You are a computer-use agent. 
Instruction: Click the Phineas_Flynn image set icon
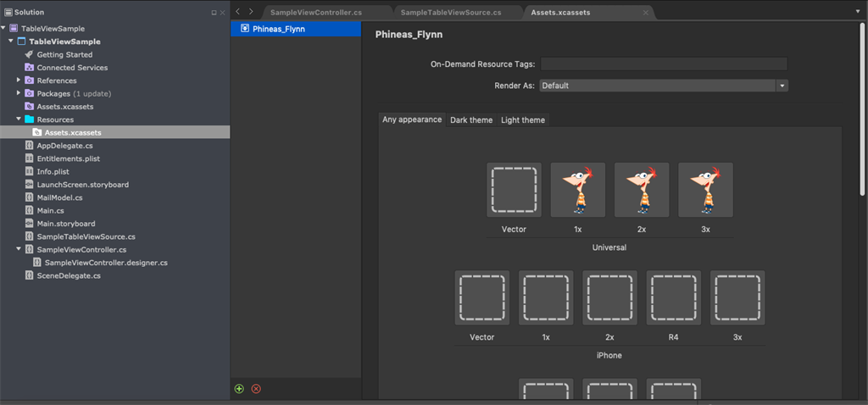click(x=245, y=29)
